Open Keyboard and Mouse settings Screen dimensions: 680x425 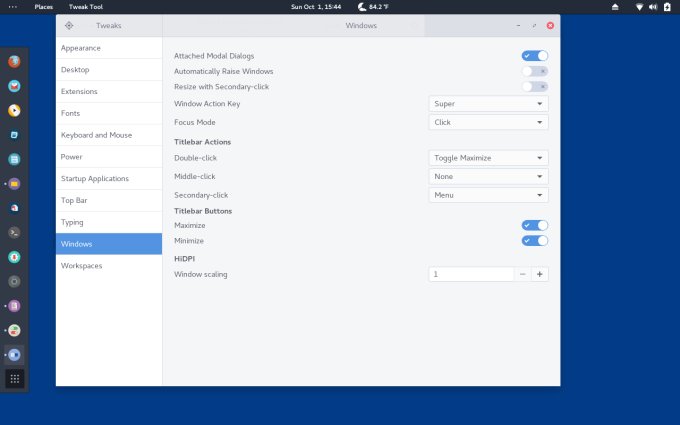coord(109,135)
